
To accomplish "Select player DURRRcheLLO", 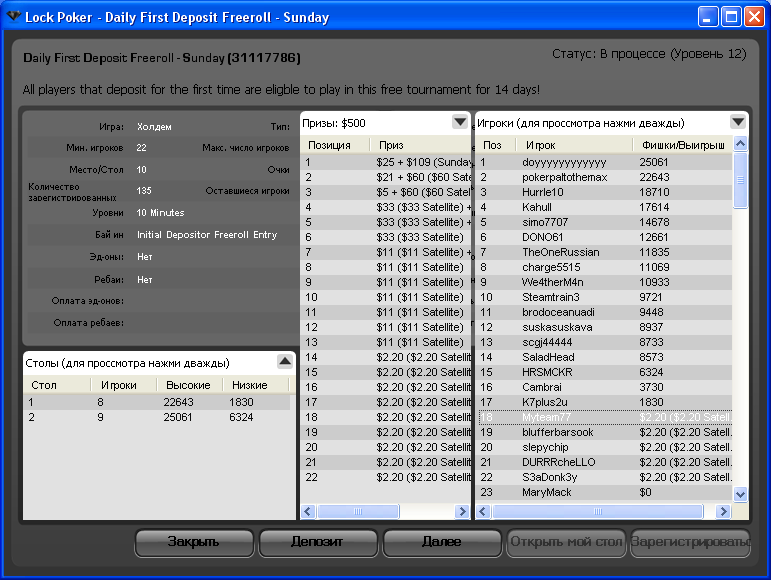I will [605, 462].
